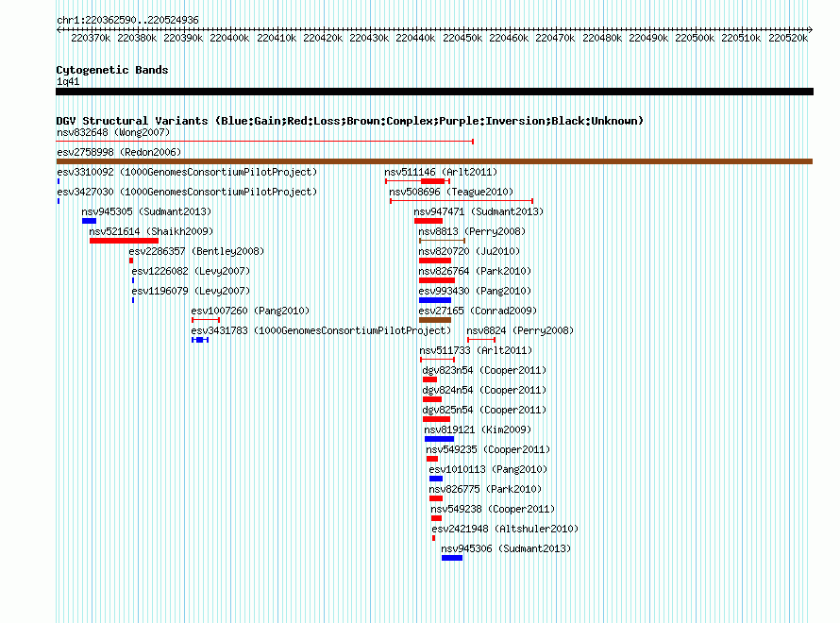Click the red esv1007260 interval line
840x623 pixels.
click(206, 320)
